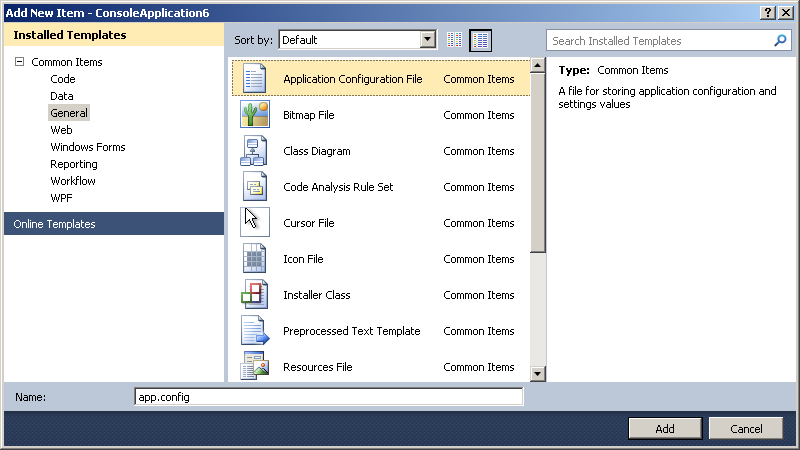Pick the Code Analysis Rule Set icon

point(255,187)
